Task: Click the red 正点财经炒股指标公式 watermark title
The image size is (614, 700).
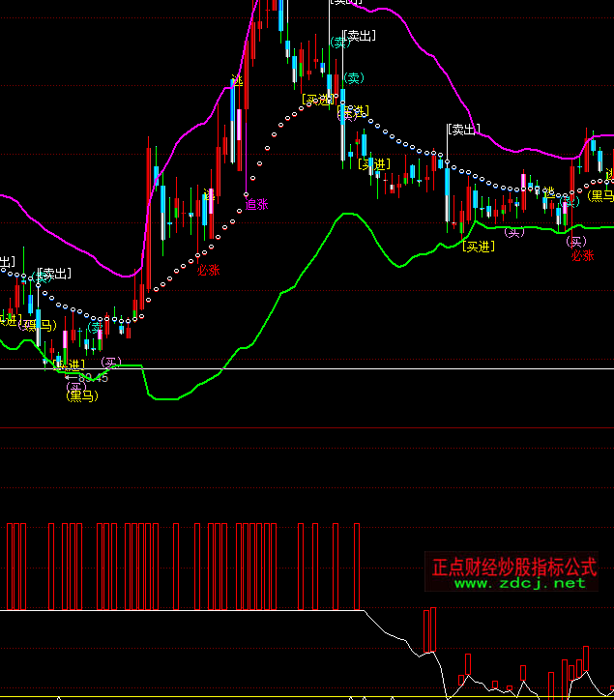Action: tap(513, 566)
